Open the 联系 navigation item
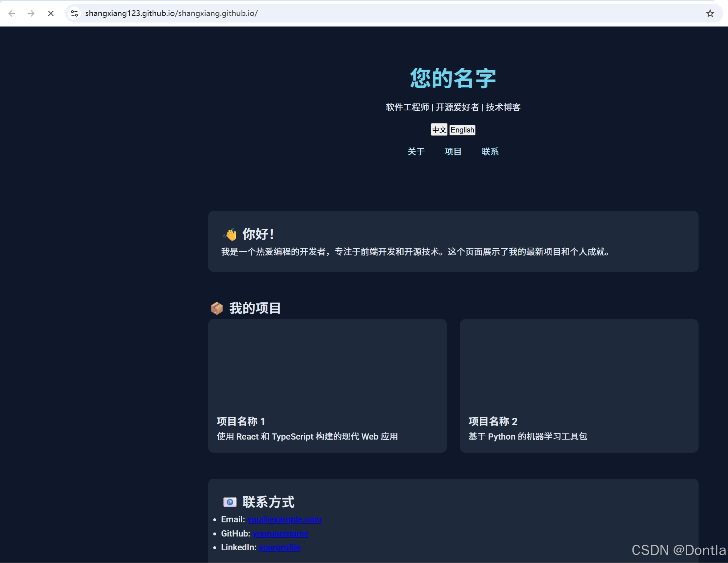 [490, 152]
